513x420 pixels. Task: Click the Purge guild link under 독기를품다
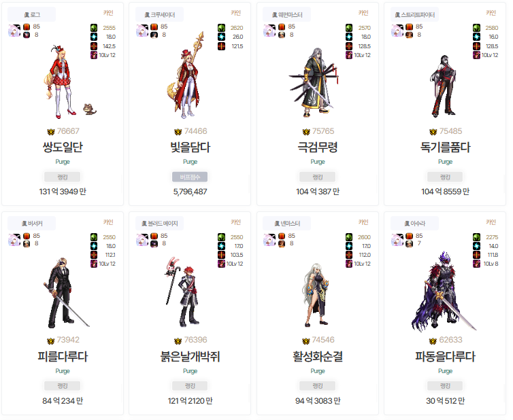(x=445, y=162)
